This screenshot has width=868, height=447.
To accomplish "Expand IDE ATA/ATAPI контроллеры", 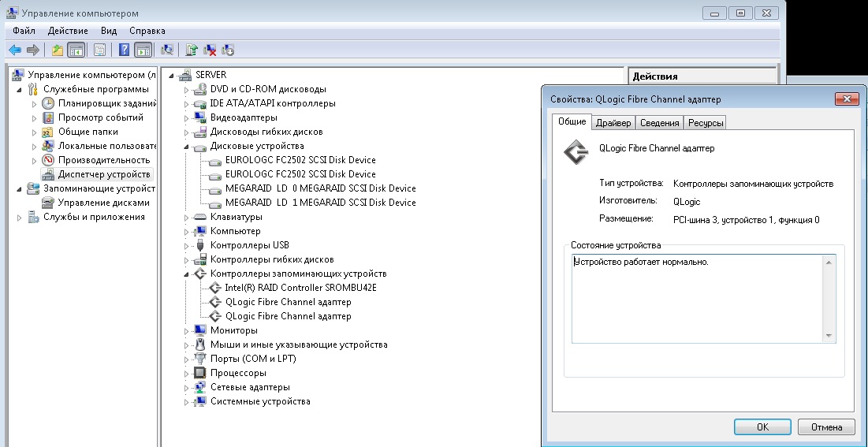I will click(187, 104).
